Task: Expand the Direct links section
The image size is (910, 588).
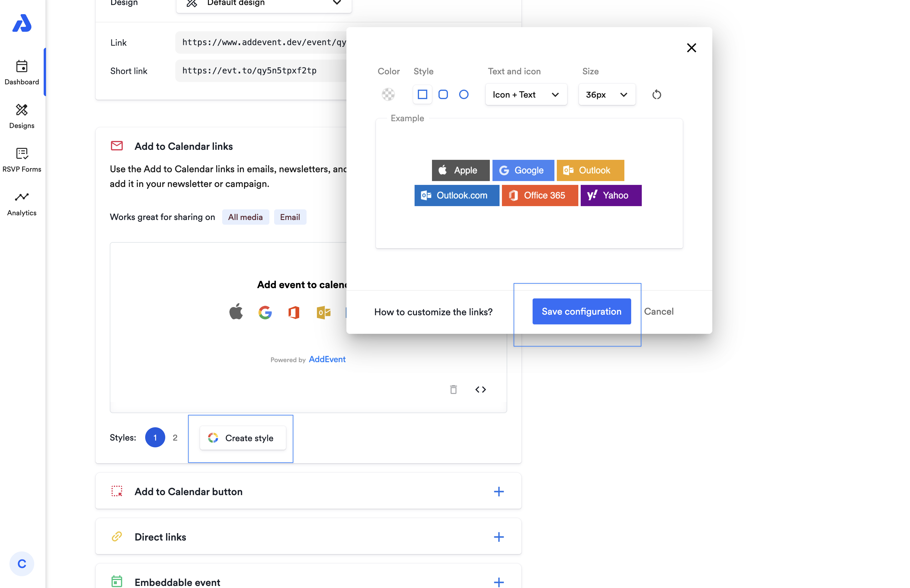Action: tap(499, 537)
